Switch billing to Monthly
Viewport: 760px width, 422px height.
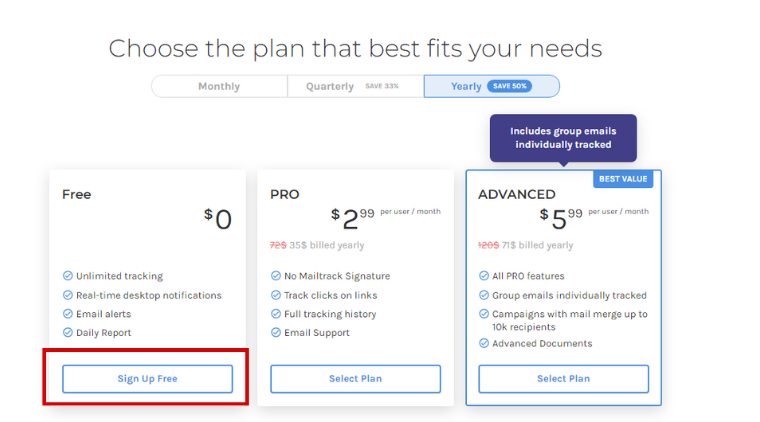(x=219, y=86)
